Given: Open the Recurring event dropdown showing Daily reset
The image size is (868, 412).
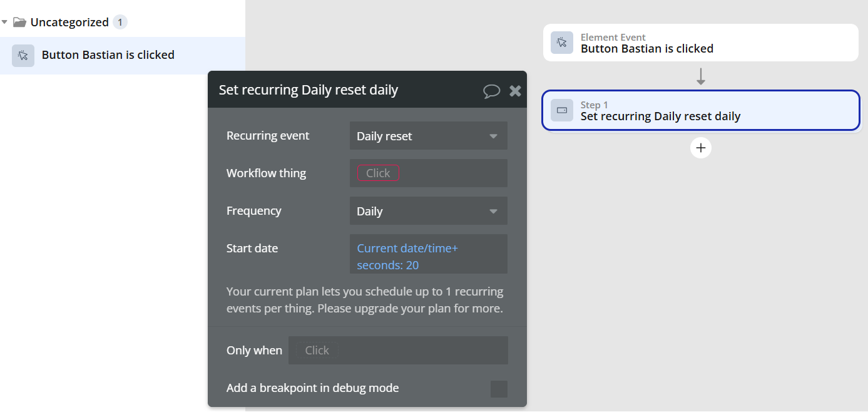Looking at the screenshot, I should point(429,136).
